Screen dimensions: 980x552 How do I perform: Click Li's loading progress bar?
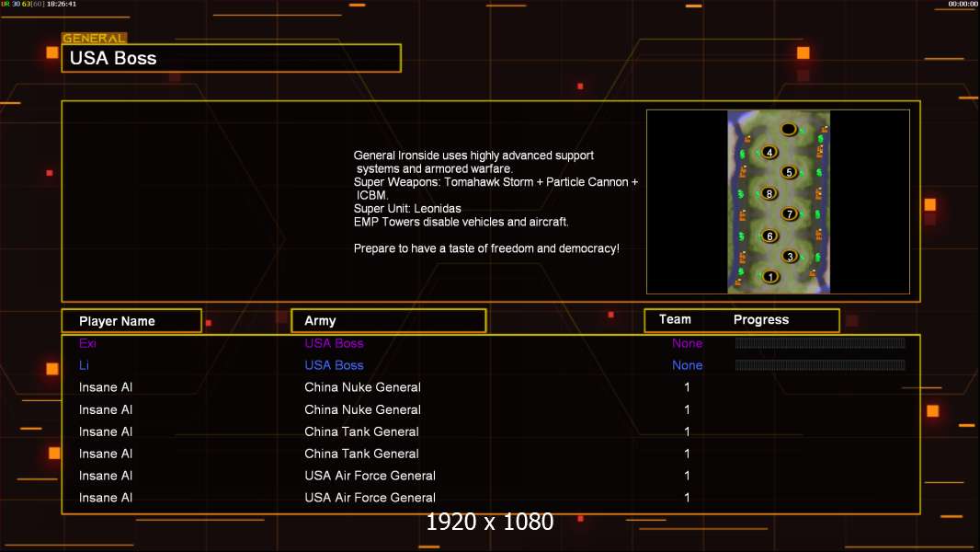(820, 365)
